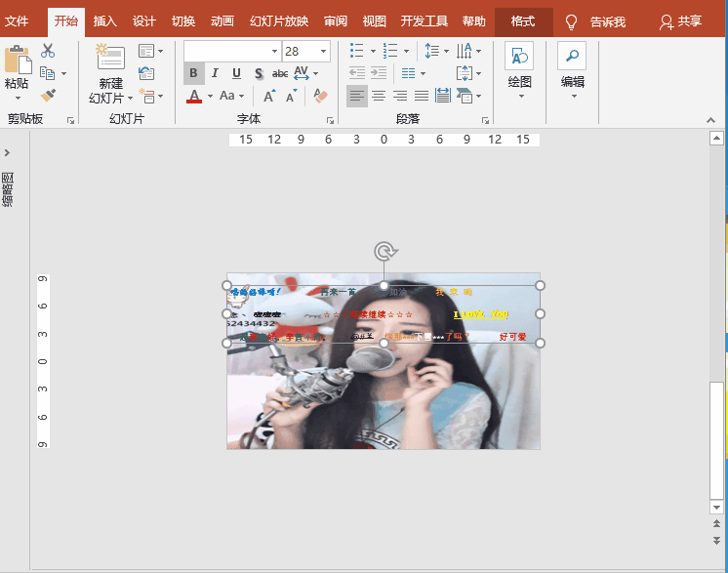Click the Next Slide double arrow
Screen dimensions: 728x573
click(716, 541)
